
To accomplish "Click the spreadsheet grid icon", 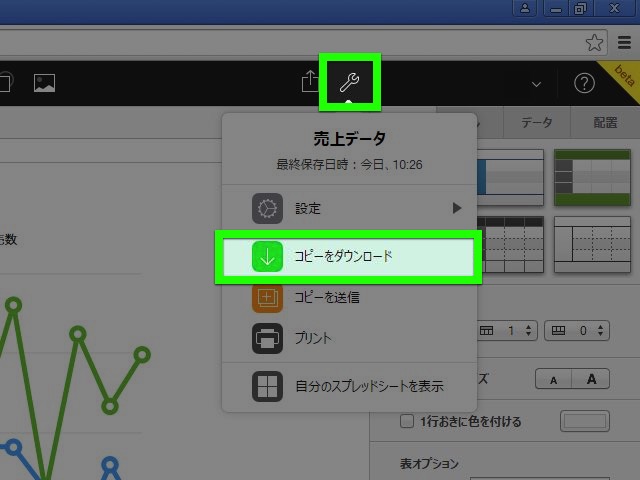I will click(267, 386).
